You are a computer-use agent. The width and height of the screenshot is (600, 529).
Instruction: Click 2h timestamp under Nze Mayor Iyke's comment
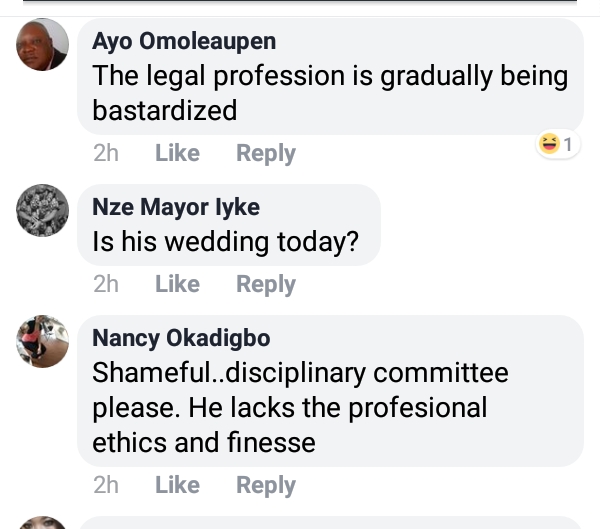click(x=105, y=284)
